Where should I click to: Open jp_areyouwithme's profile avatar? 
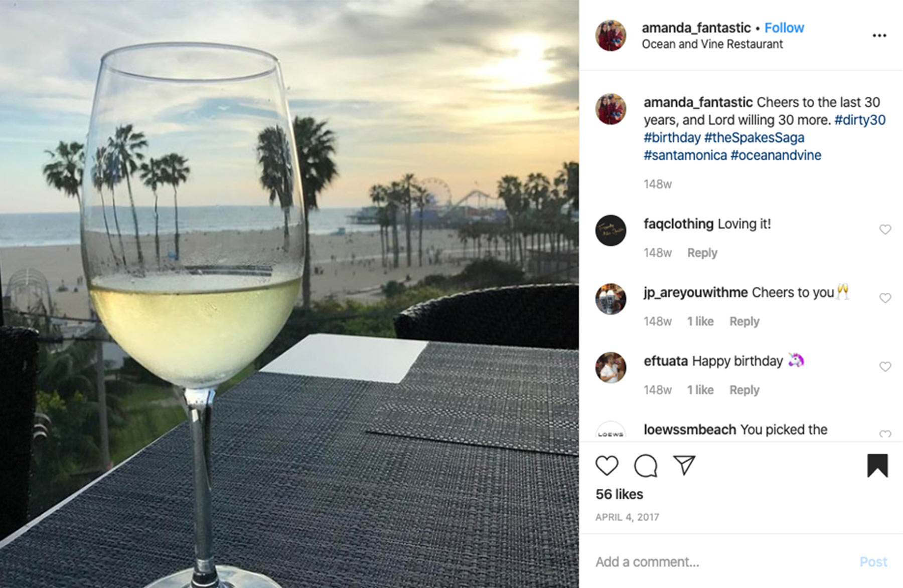(611, 299)
